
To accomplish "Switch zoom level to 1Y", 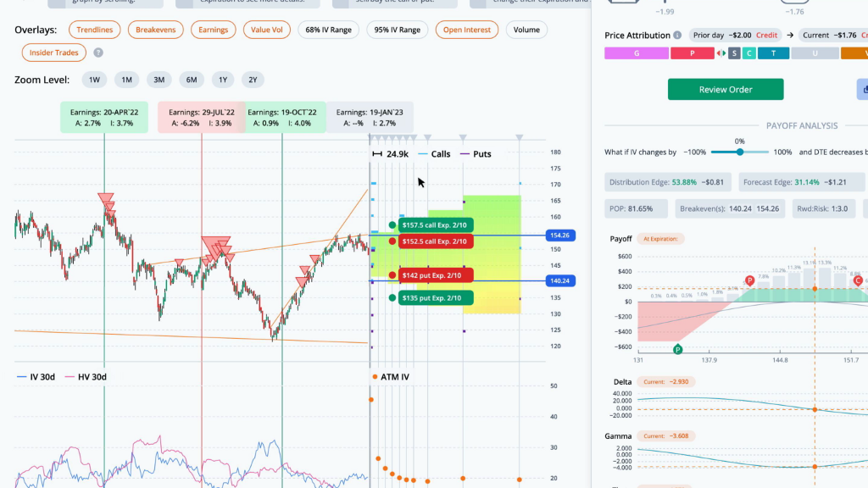I will coord(223,80).
